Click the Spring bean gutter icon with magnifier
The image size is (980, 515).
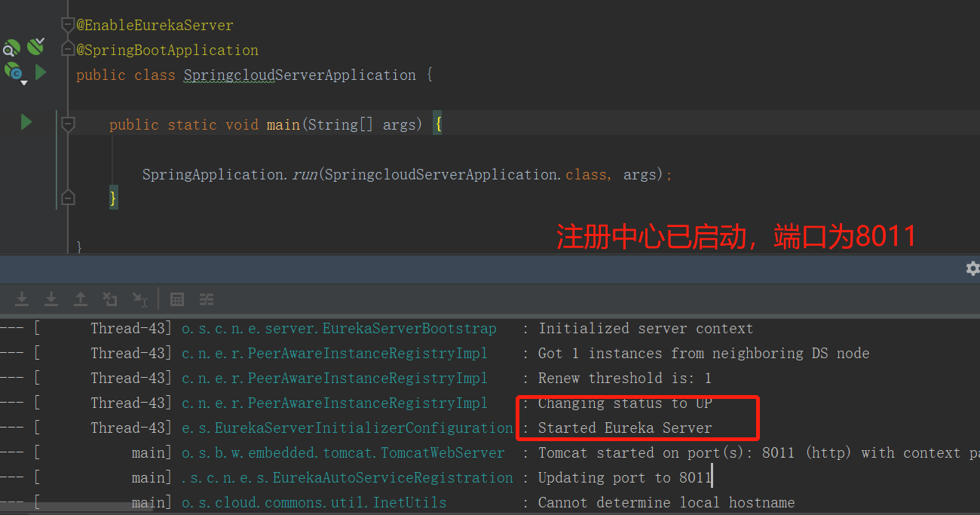click(11, 49)
